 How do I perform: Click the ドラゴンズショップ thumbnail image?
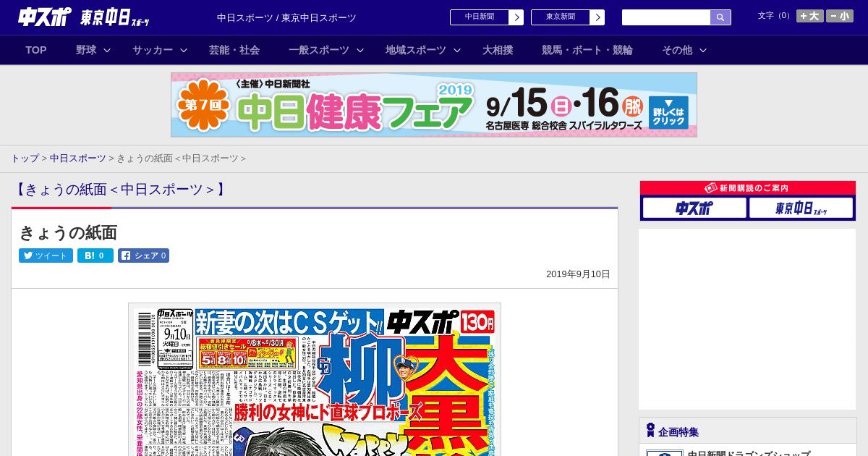coord(664,453)
